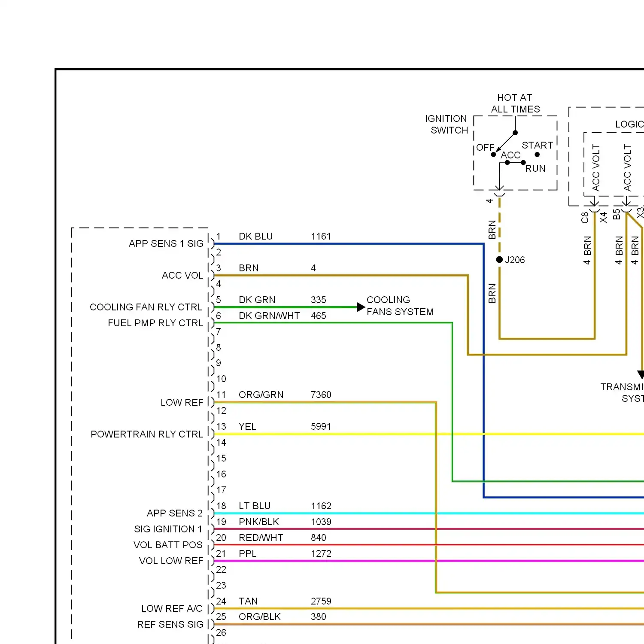This screenshot has height=644, width=644.
Task: Select the BRN label beside pin 3
Action: (249, 268)
